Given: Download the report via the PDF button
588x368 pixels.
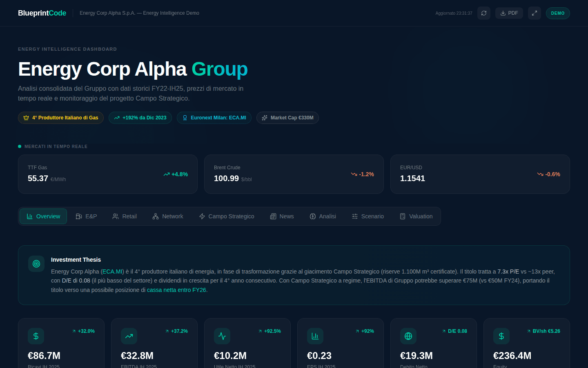Looking at the screenshot, I should [509, 13].
